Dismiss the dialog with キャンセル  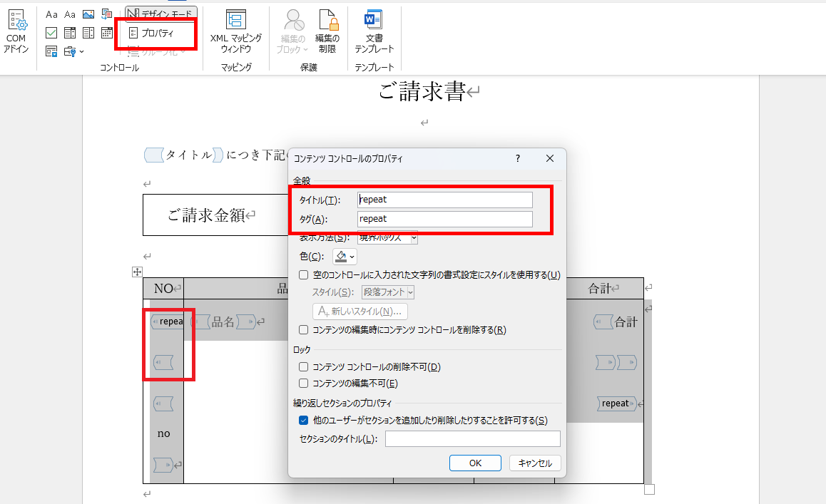534,463
